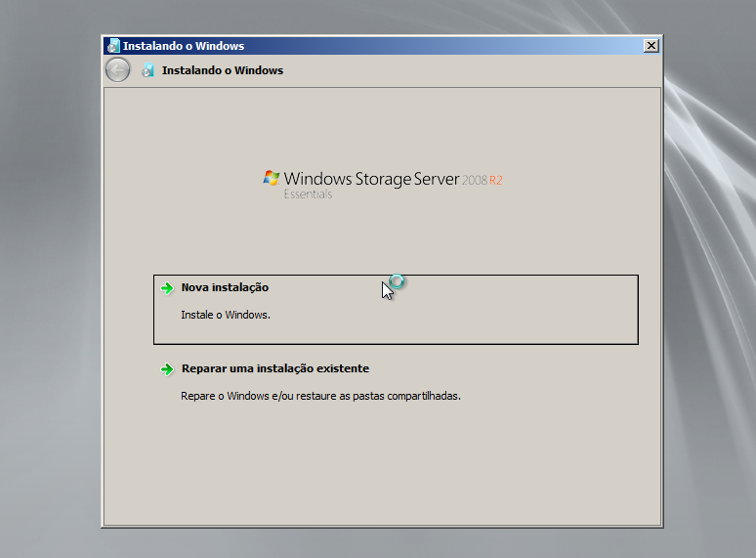
Task: Click the setup icon next to the header text
Action: click(x=148, y=70)
